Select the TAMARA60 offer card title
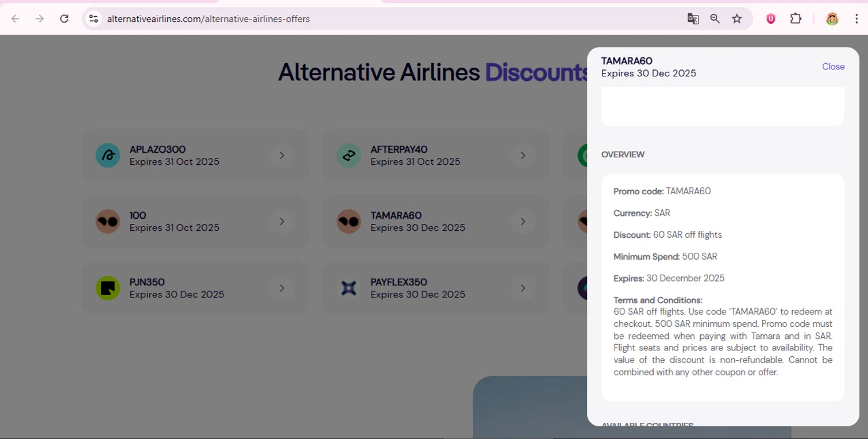Screen dimensions: 868x439 [396, 216]
